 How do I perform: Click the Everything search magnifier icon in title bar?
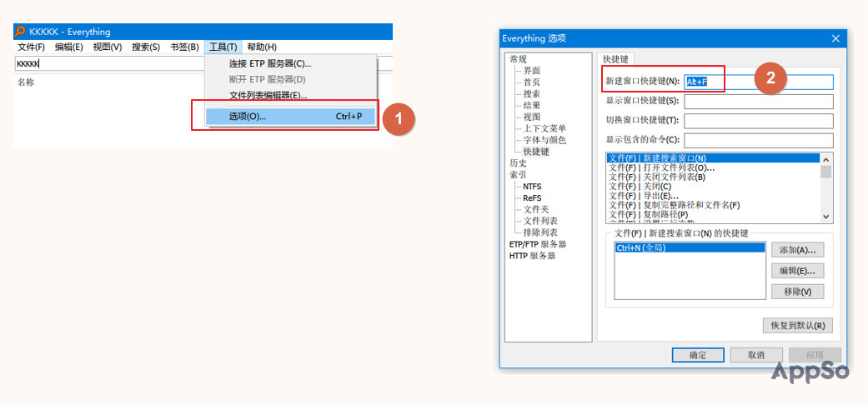click(20, 32)
